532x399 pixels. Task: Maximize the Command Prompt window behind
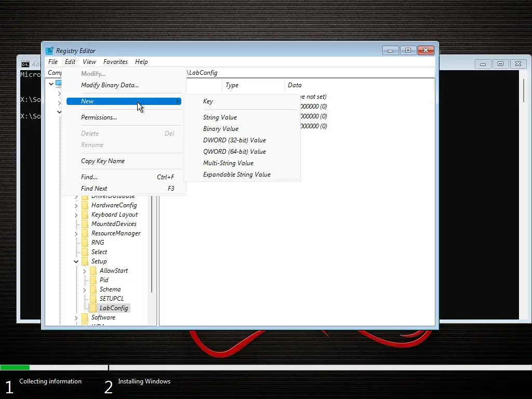click(x=500, y=64)
